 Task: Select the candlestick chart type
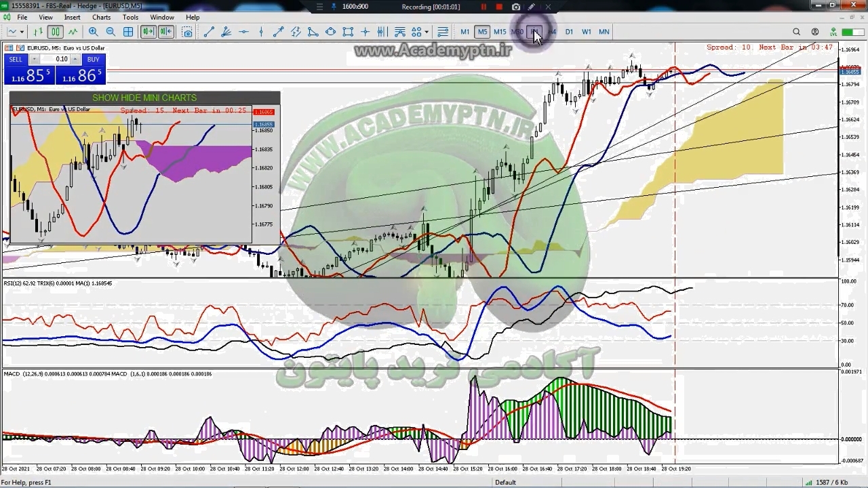tap(55, 32)
